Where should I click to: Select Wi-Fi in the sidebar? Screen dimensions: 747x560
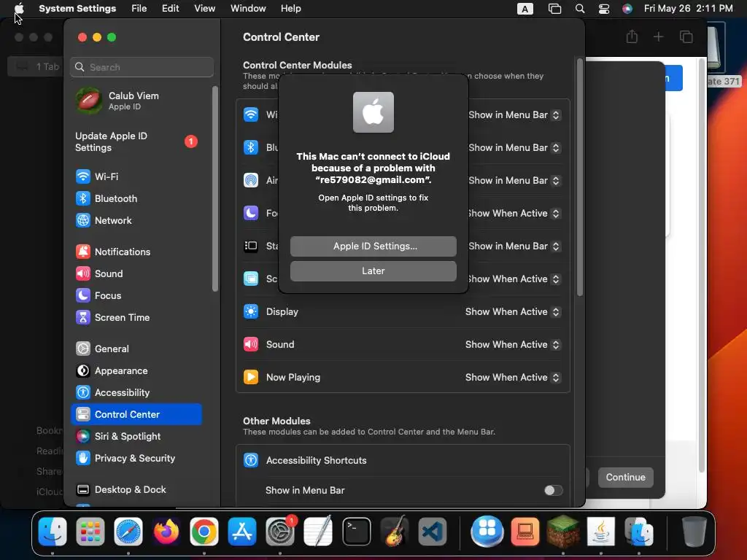click(136, 176)
